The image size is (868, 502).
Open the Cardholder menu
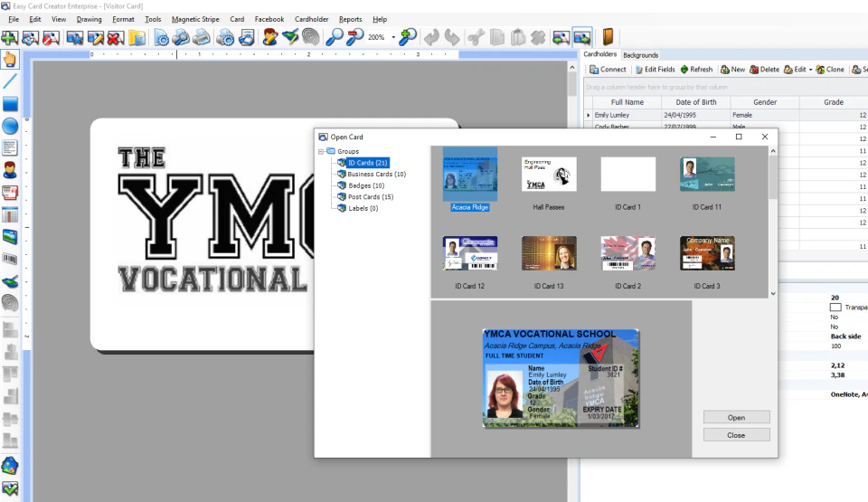[312, 19]
